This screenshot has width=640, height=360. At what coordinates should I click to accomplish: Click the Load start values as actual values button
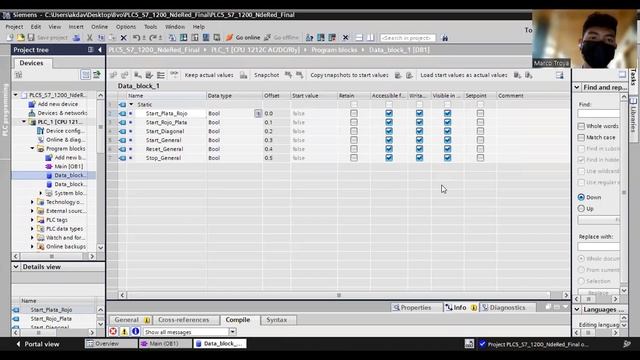(x=464, y=75)
